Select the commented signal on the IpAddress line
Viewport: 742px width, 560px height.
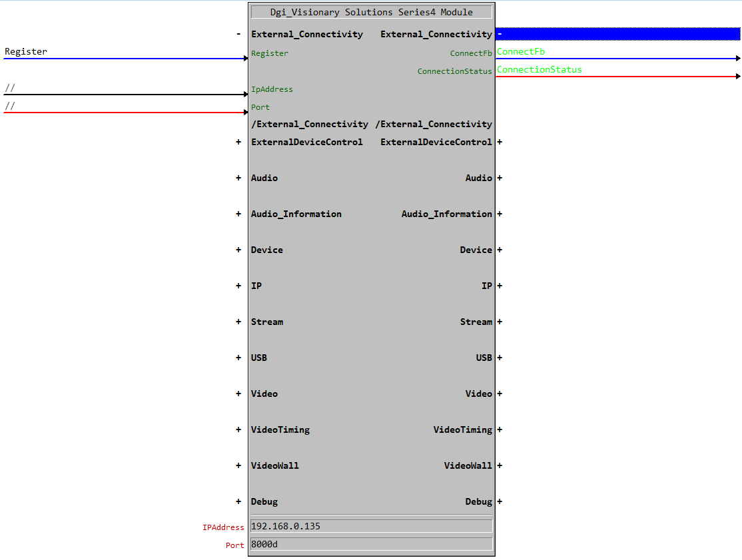(x=10, y=87)
